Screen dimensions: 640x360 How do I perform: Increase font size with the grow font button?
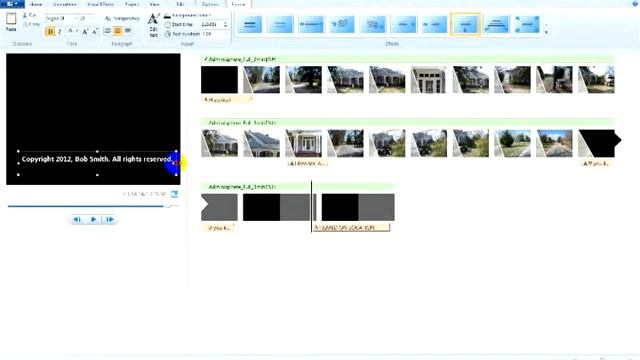click(x=85, y=31)
